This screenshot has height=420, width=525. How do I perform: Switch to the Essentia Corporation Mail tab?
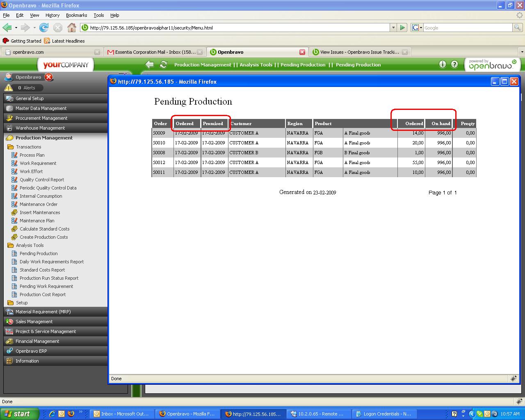coord(155,52)
